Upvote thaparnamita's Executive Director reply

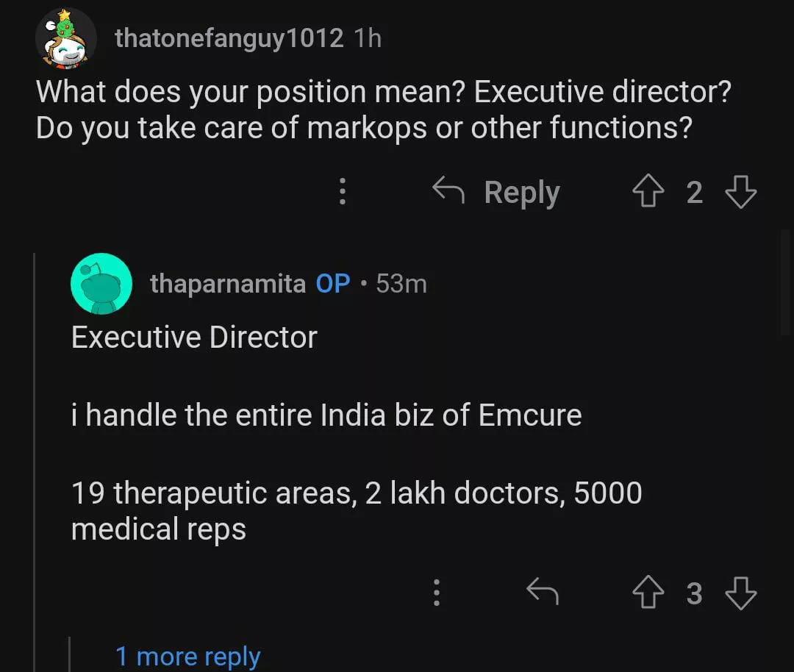click(x=647, y=593)
